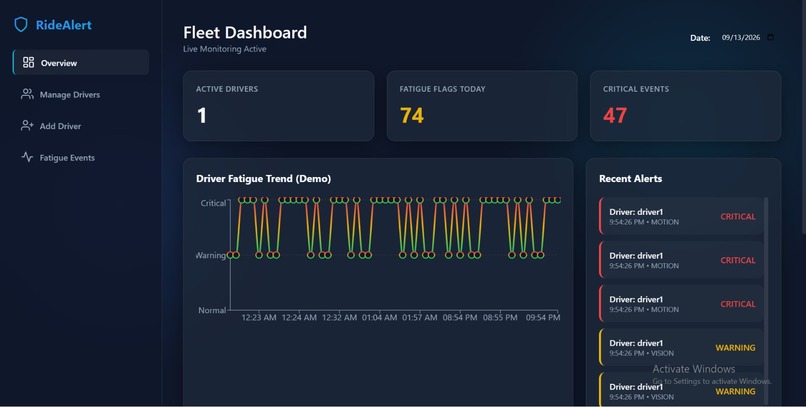The image size is (806, 407).
Task: Click the Fleet Dashboard heading
Action: click(245, 32)
